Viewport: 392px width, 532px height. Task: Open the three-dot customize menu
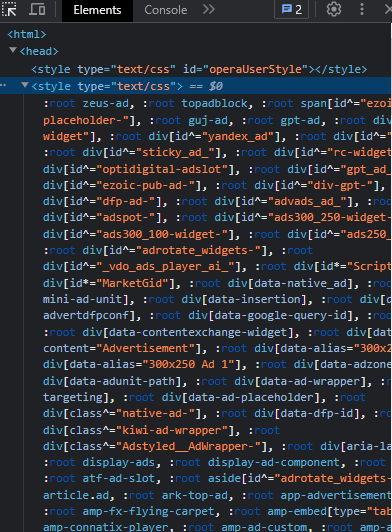pyautogui.click(x=362, y=9)
